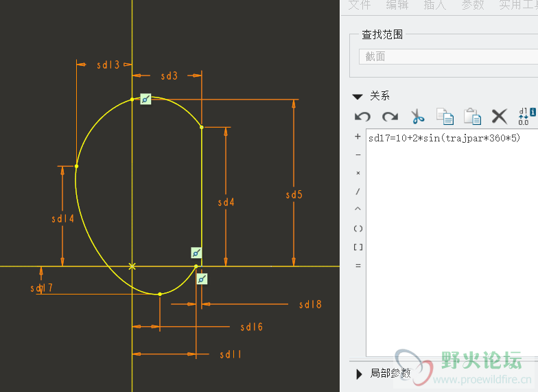Viewport: 538px width, 392px height.
Task: Click the redo arrow in relations toolbar
Action: point(390,117)
